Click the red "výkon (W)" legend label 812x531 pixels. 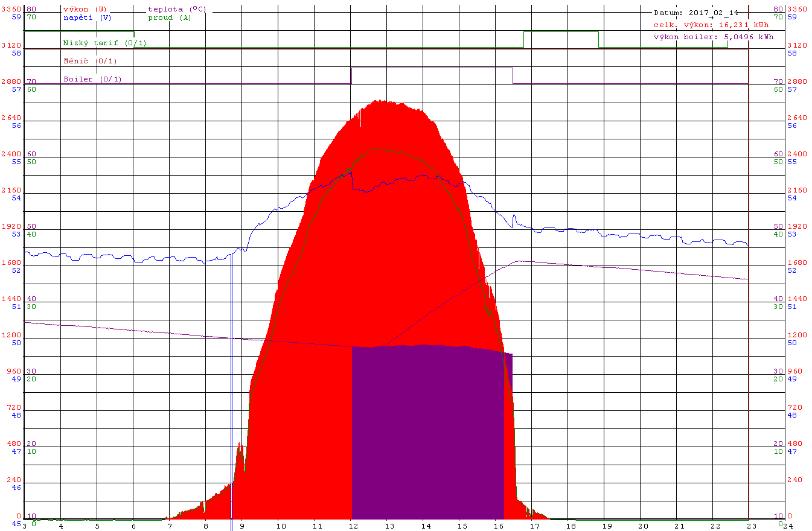(x=85, y=10)
